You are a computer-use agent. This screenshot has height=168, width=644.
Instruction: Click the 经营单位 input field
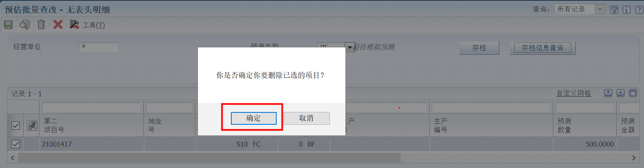pyautogui.click(x=99, y=47)
